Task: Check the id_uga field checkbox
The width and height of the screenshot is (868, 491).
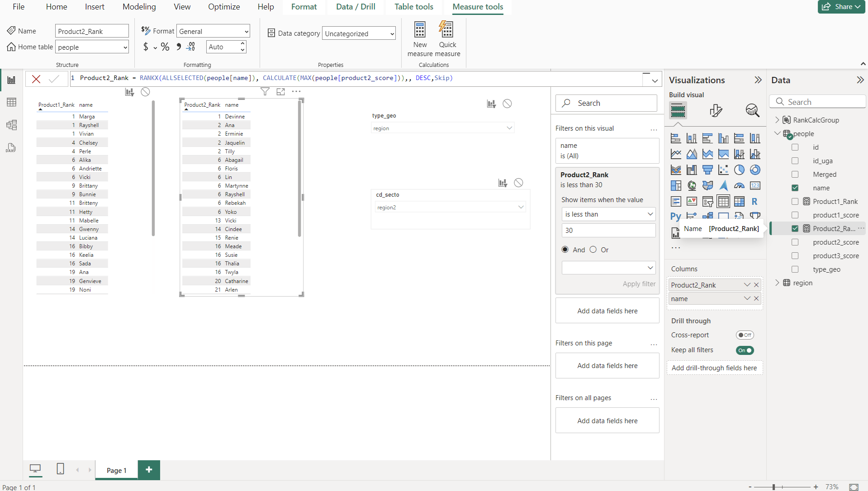Action: pos(795,161)
